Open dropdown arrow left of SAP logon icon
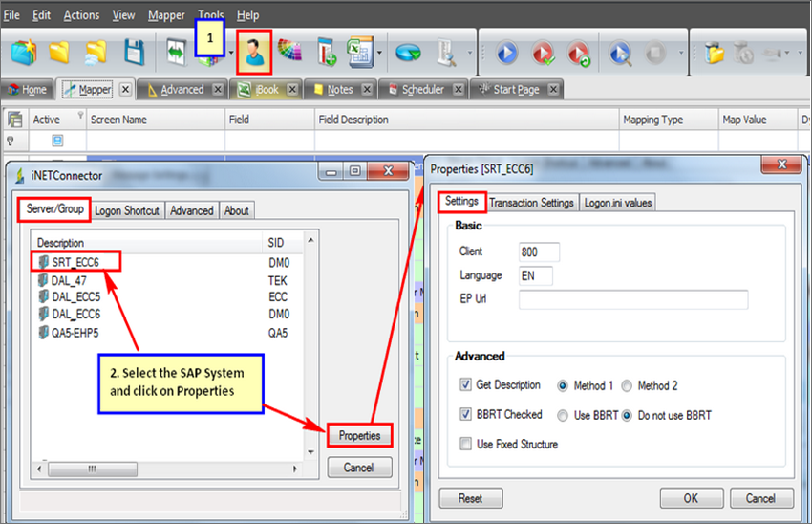812x524 pixels. [231, 53]
